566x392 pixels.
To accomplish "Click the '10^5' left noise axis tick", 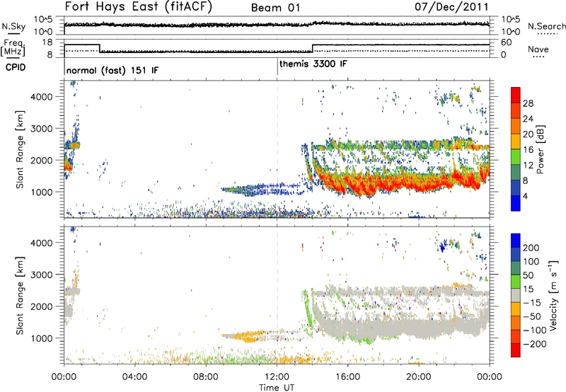I will click(43, 20).
